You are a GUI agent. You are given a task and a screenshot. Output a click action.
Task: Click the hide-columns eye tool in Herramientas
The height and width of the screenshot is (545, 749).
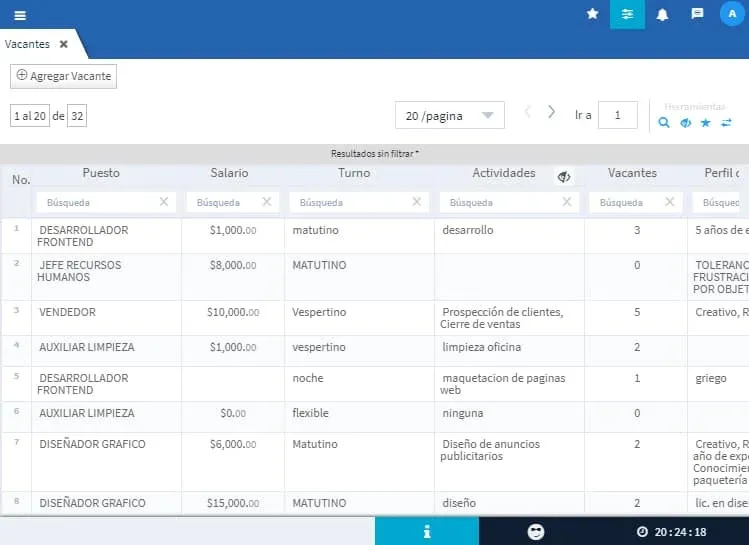tap(685, 123)
